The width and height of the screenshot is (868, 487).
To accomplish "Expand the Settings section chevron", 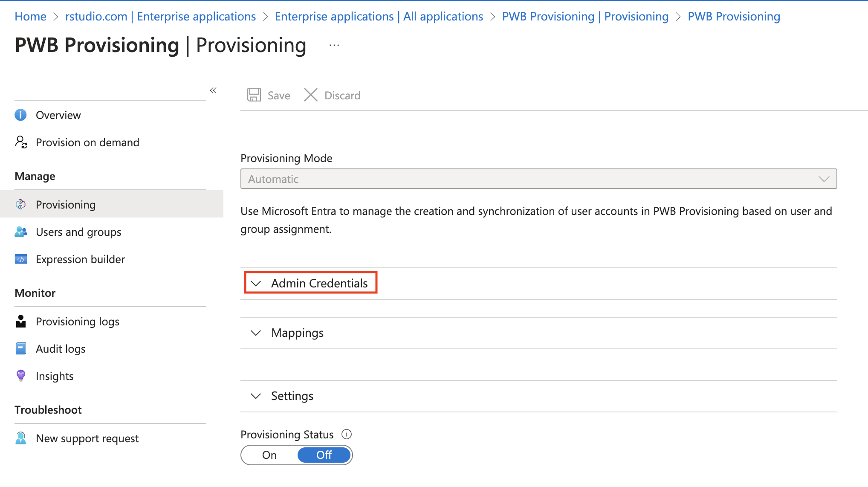I will click(x=256, y=396).
